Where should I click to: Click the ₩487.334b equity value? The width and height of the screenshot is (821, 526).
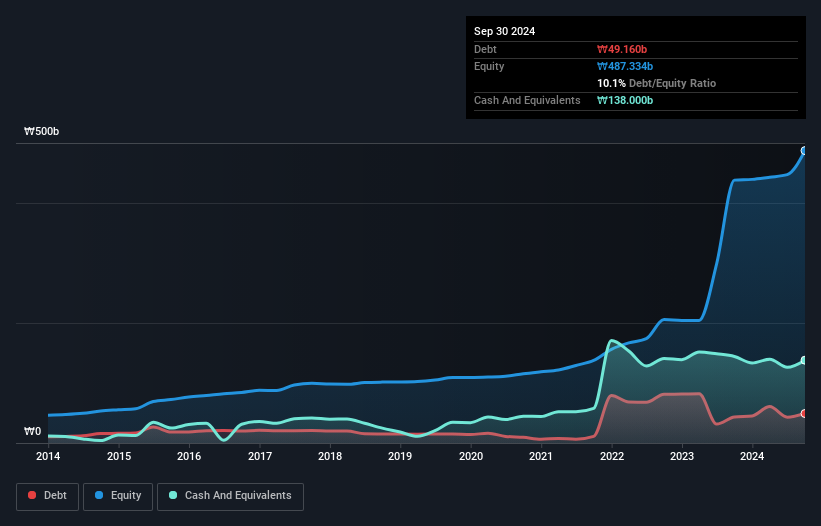(625, 66)
